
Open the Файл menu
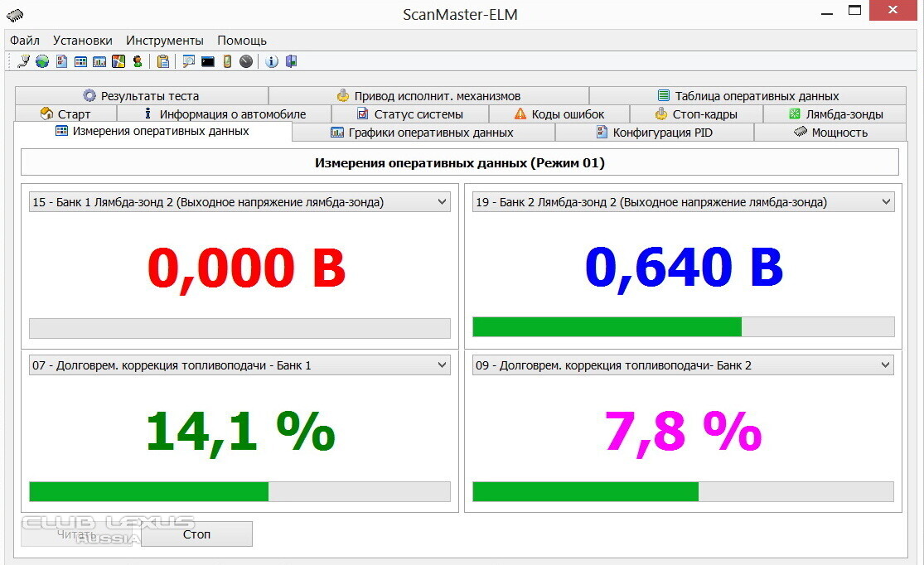[x=25, y=40]
